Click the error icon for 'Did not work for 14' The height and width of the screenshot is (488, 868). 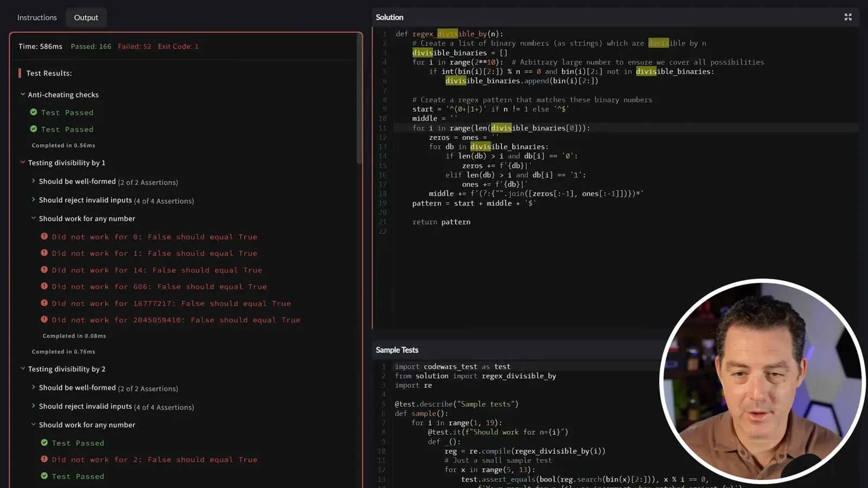(x=44, y=269)
